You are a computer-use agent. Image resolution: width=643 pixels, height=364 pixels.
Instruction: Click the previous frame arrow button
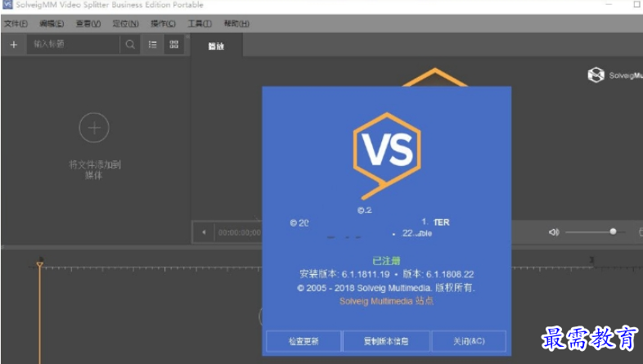(x=204, y=232)
